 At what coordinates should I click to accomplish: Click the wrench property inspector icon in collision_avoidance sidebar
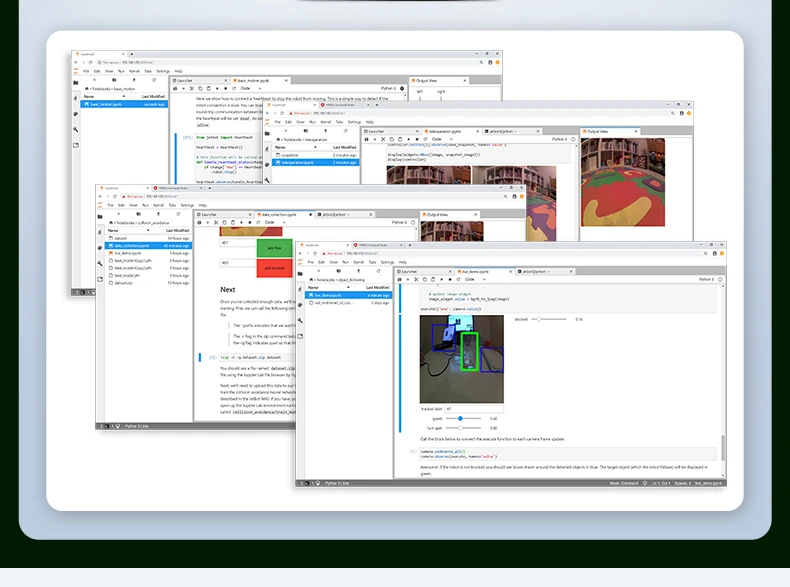101,262
